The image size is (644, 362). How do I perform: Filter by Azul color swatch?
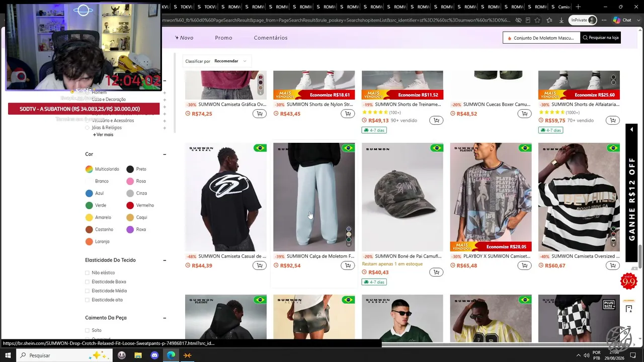pyautogui.click(x=89, y=194)
